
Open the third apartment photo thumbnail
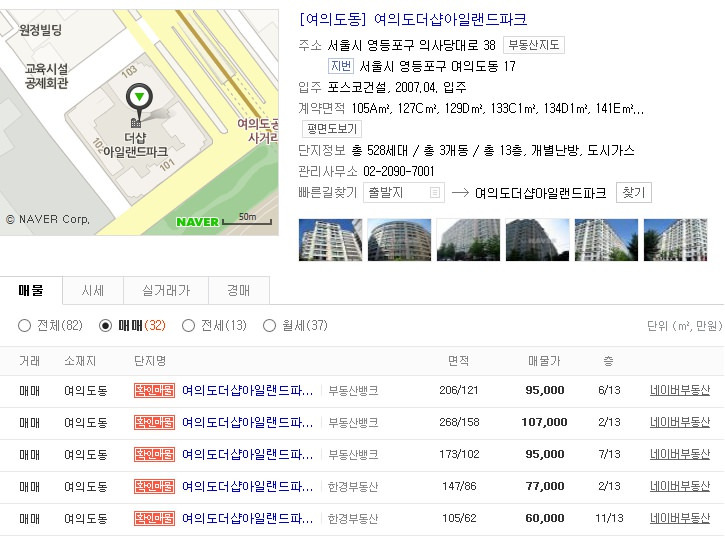[468, 240]
